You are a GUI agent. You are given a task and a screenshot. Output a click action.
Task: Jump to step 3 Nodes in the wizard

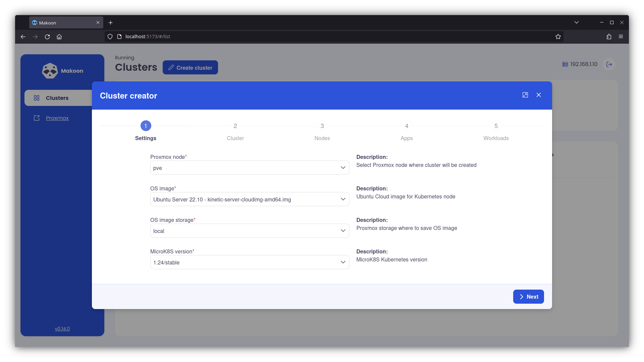322,126
